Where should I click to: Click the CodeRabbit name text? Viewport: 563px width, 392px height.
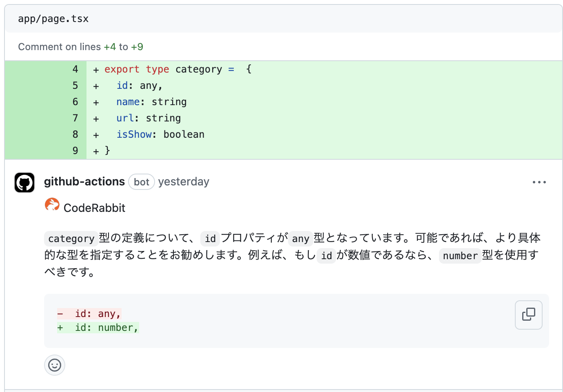coord(94,208)
